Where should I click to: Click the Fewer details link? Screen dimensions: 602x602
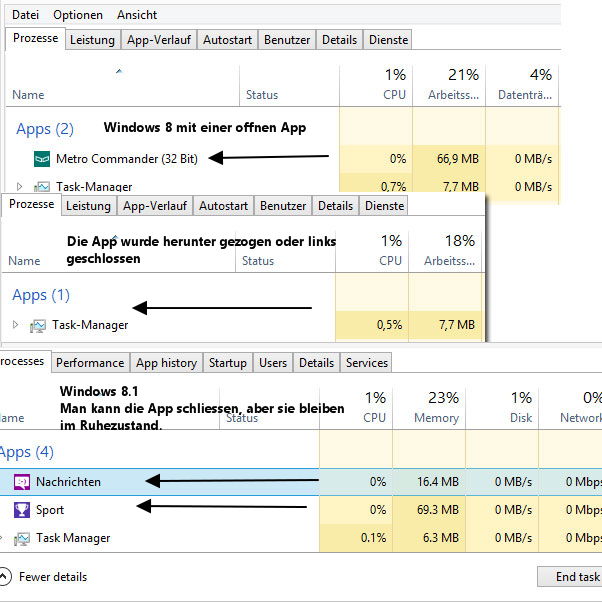[x=53, y=577]
